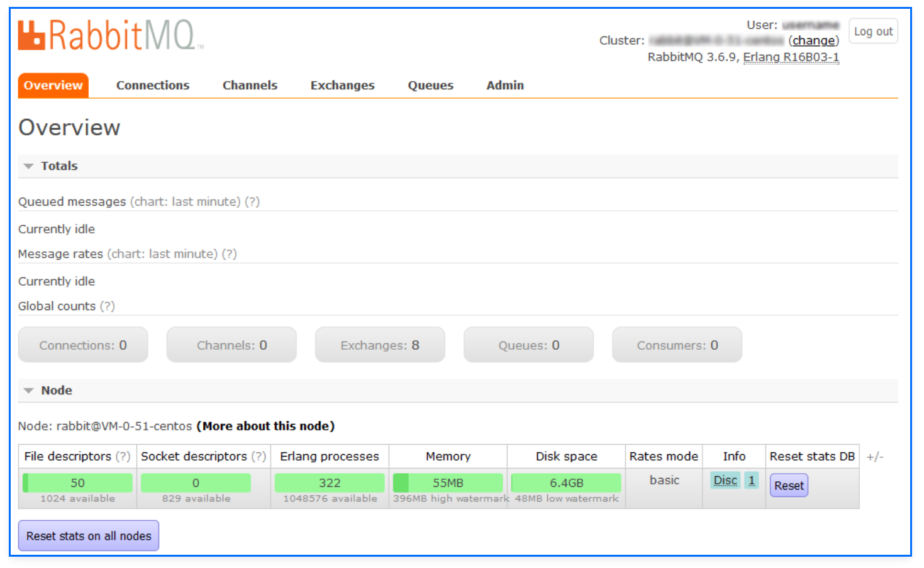Click the 396MB high watermark text
924x568 pixels.
tap(451, 499)
